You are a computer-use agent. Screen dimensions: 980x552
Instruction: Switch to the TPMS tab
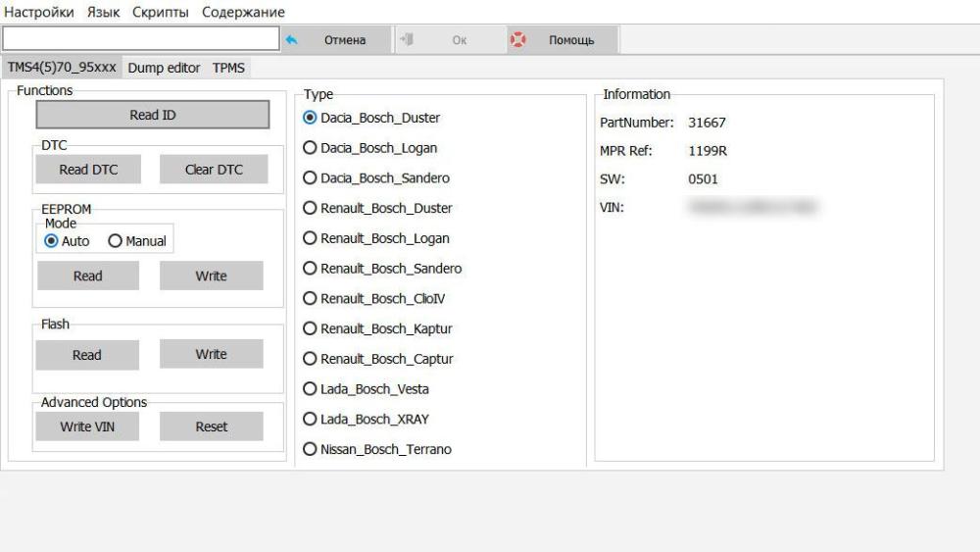pyautogui.click(x=228, y=68)
